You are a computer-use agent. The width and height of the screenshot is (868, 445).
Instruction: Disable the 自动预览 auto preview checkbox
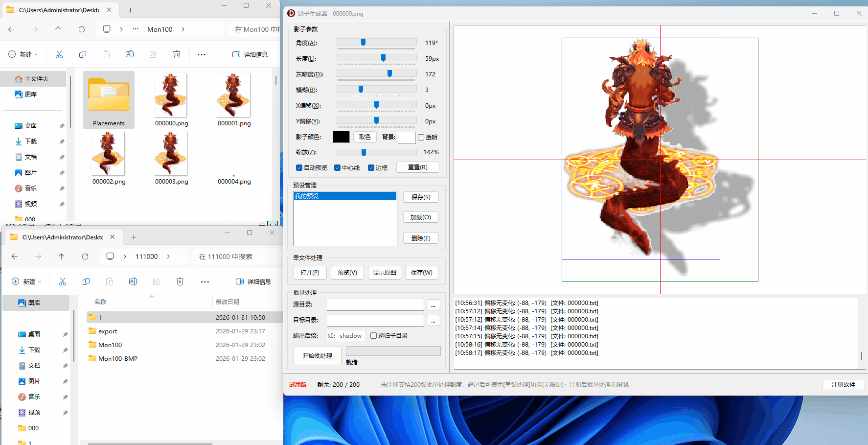pyautogui.click(x=299, y=168)
